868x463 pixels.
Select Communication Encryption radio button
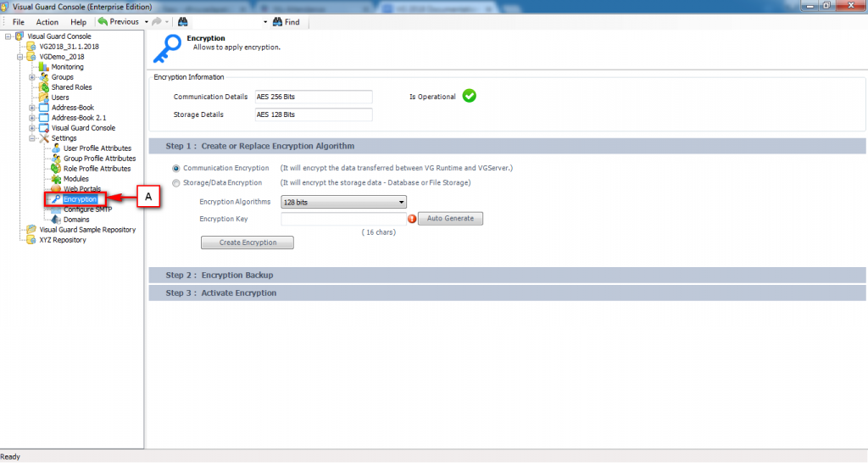(x=176, y=168)
